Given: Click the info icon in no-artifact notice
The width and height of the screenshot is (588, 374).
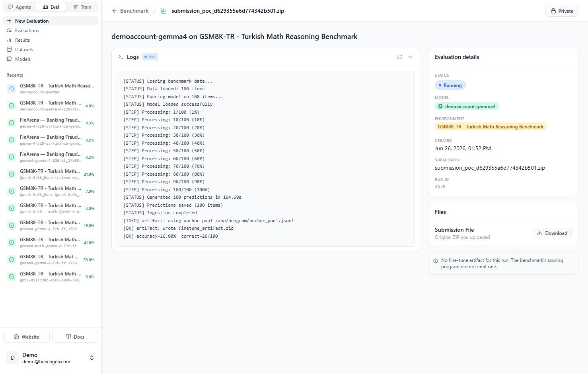Looking at the screenshot, I should pos(436,261).
